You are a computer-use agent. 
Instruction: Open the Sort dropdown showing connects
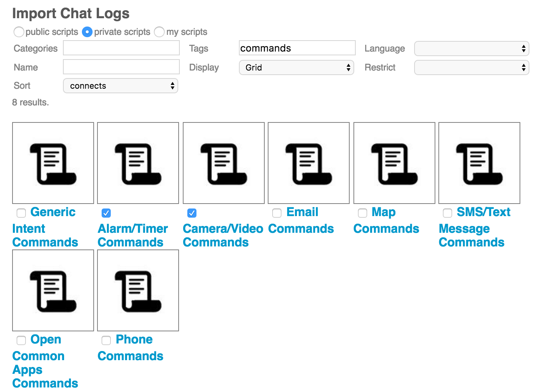[x=121, y=86]
